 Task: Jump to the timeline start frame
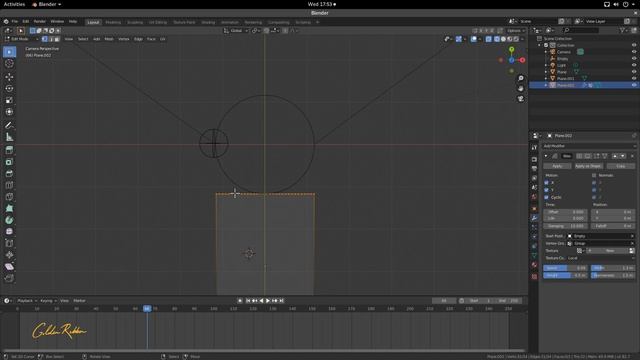(248, 301)
